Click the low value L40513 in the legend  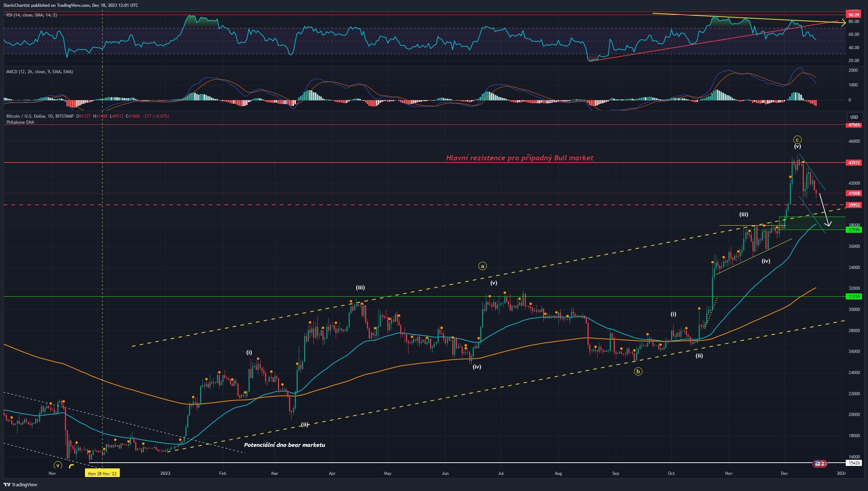[117, 116]
